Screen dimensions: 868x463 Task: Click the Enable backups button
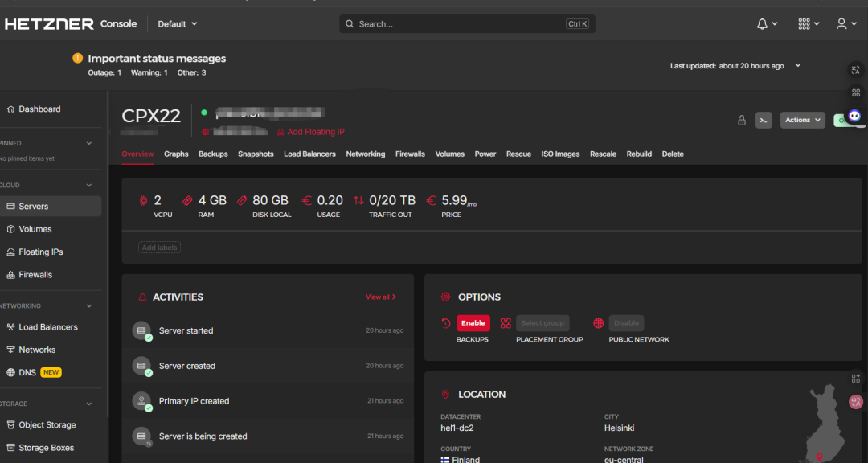pos(473,323)
